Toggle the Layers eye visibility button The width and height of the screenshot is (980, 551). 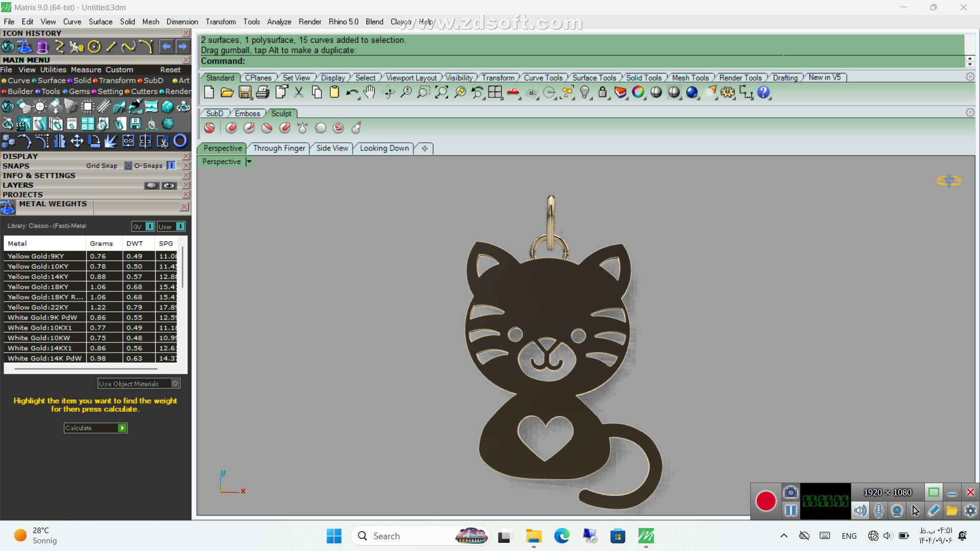click(x=169, y=186)
